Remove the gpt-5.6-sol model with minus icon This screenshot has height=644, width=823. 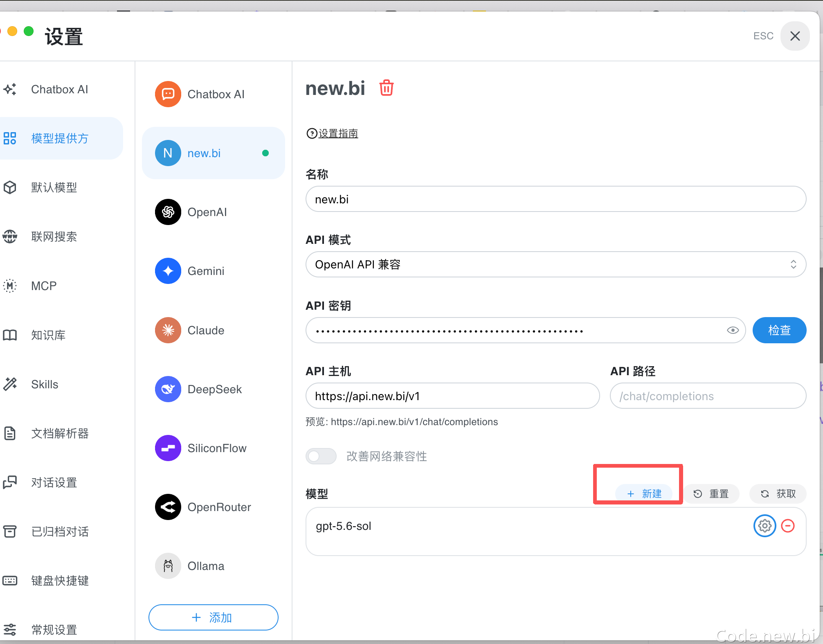coord(788,526)
